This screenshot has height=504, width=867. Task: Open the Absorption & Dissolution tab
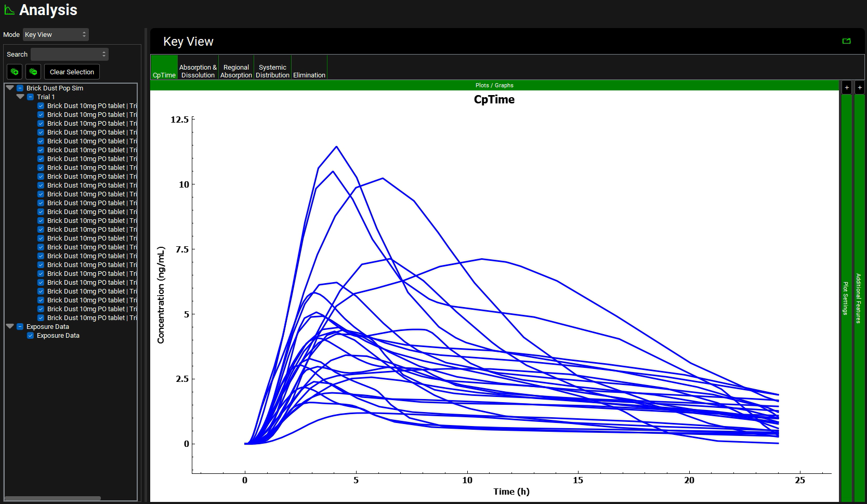tap(198, 71)
